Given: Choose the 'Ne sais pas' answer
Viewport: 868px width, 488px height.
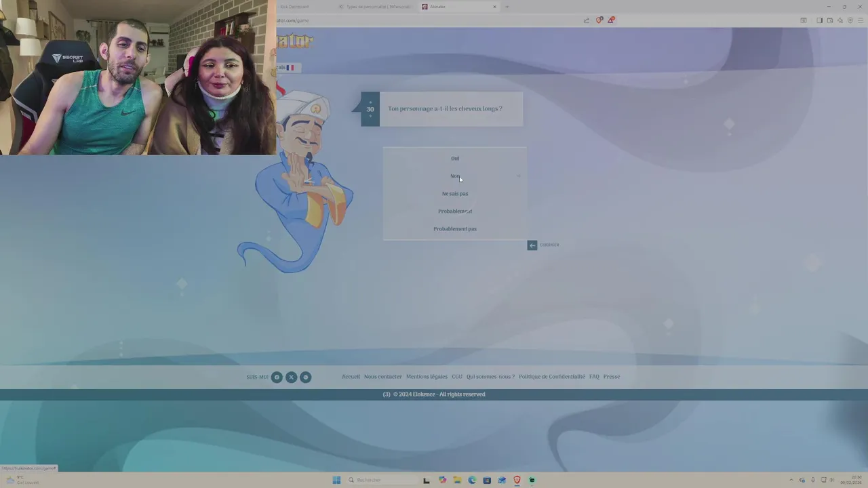Looking at the screenshot, I should pyautogui.click(x=455, y=194).
